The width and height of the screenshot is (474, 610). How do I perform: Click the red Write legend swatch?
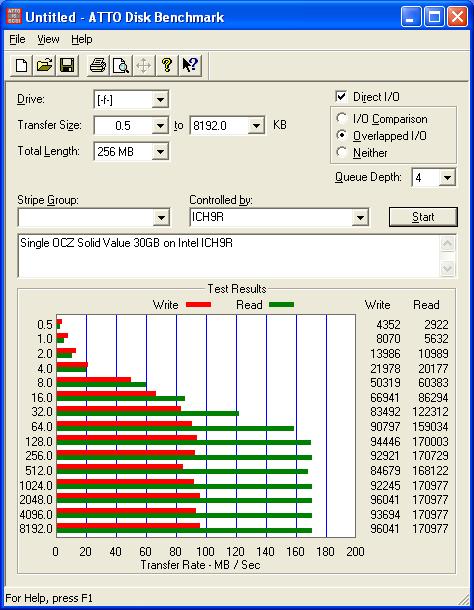pos(198,305)
